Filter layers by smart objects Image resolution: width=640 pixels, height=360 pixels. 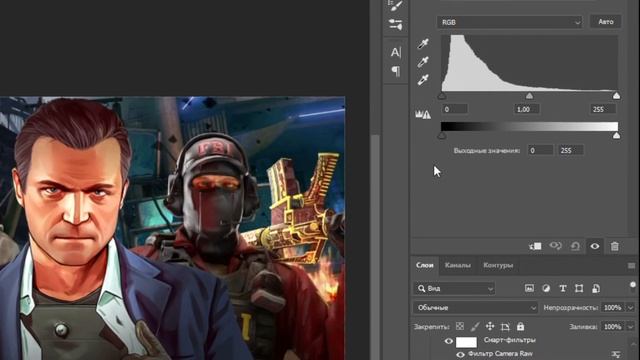pos(596,288)
